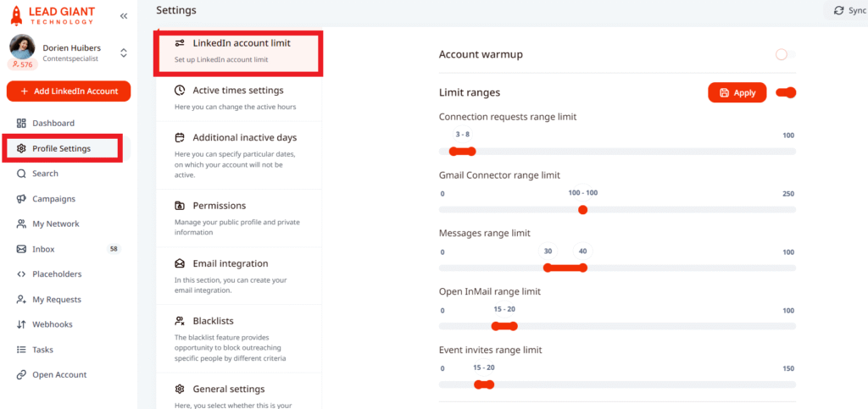This screenshot has width=868, height=409.
Task: Click the My Network people icon
Action: [x=21, y=224]
